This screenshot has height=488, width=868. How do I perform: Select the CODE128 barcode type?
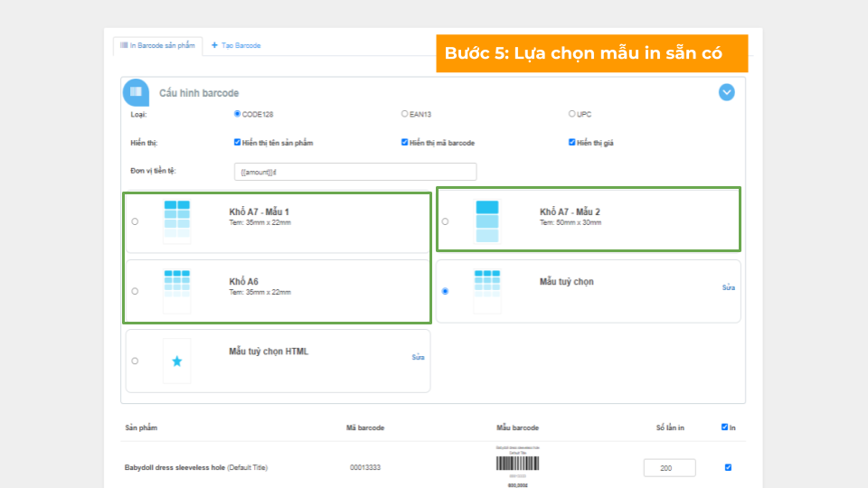pos(237,114)
